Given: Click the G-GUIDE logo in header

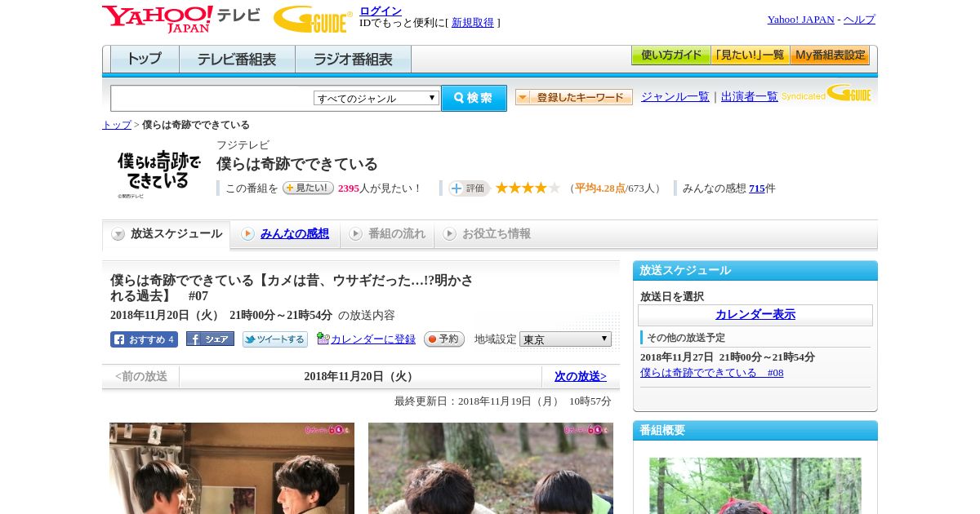Looking at the screenshot, I should click(313, 19).
